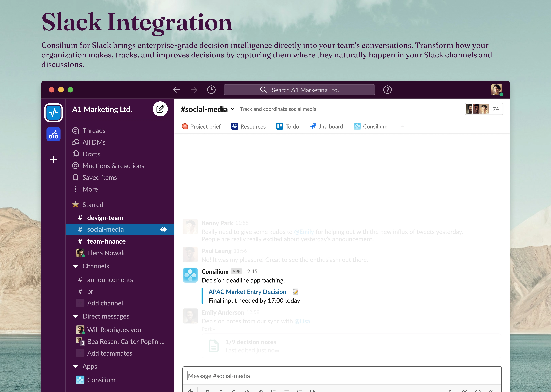The height and width of the screenshot is (392, 551).
Task: Click Paul Leung's name in chat
Action: pos(216,251)
